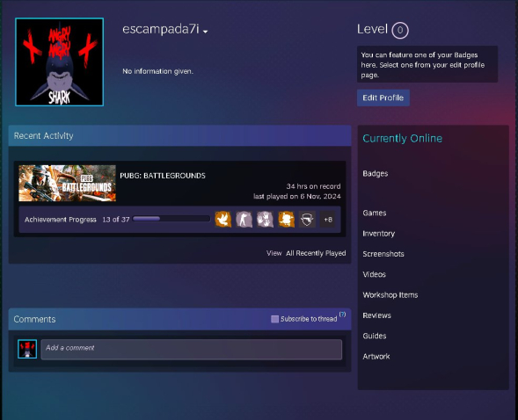Click the fourth orange achievement icon

[287, 220]
